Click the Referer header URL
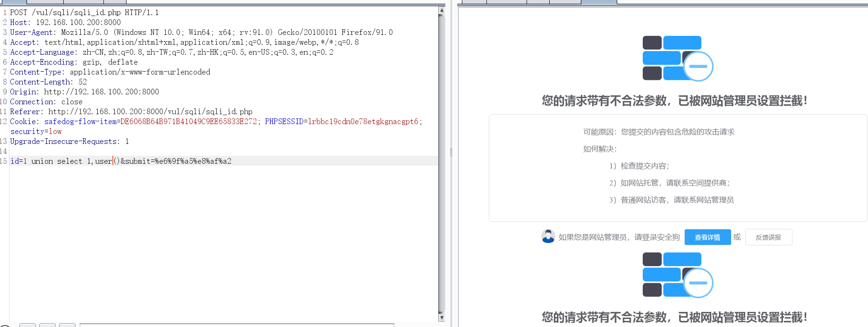 150,111
